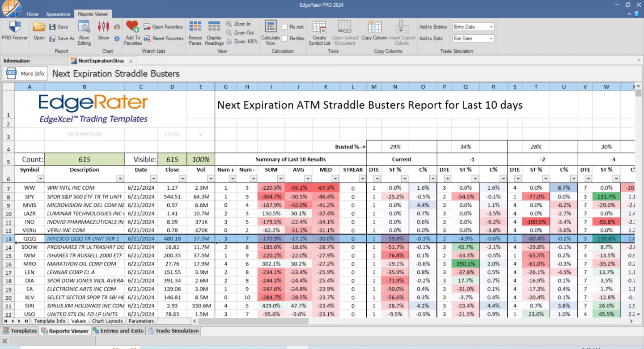Screen dimensions: 644x349
Task: Enable the Re-filter checkbox
Action: click(x=284, y=38)
